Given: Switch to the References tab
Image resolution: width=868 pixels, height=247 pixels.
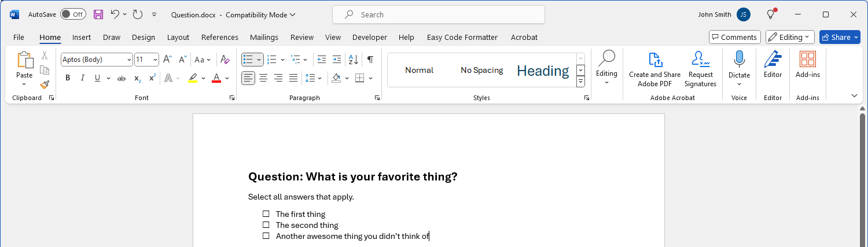Looking at the screenshot, I should (220, 37).
